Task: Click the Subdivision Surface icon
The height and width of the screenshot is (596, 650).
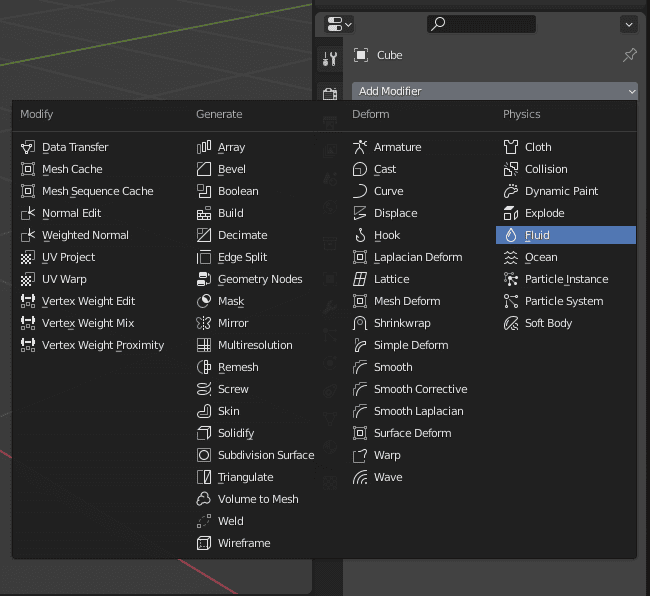Action: [x=204, y=455]
